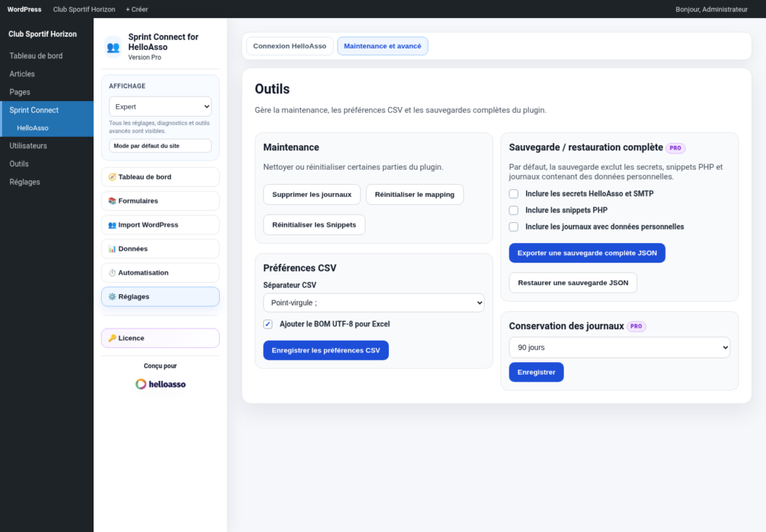Open the Affichage Expert dropdown
The height and width of the screenshot is (532, 766).
coord(160,106)
